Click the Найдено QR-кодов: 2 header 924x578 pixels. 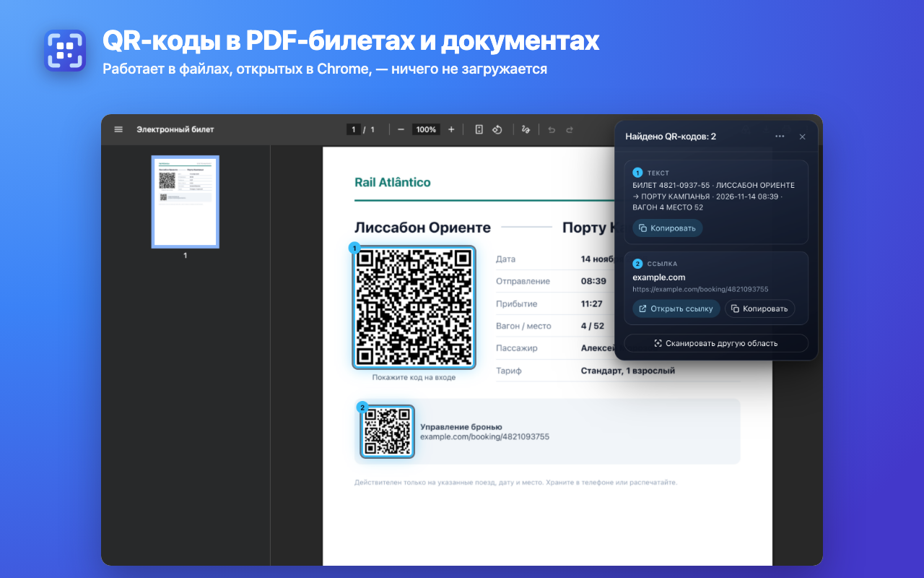pyautogui.click(x=671, y=136)
